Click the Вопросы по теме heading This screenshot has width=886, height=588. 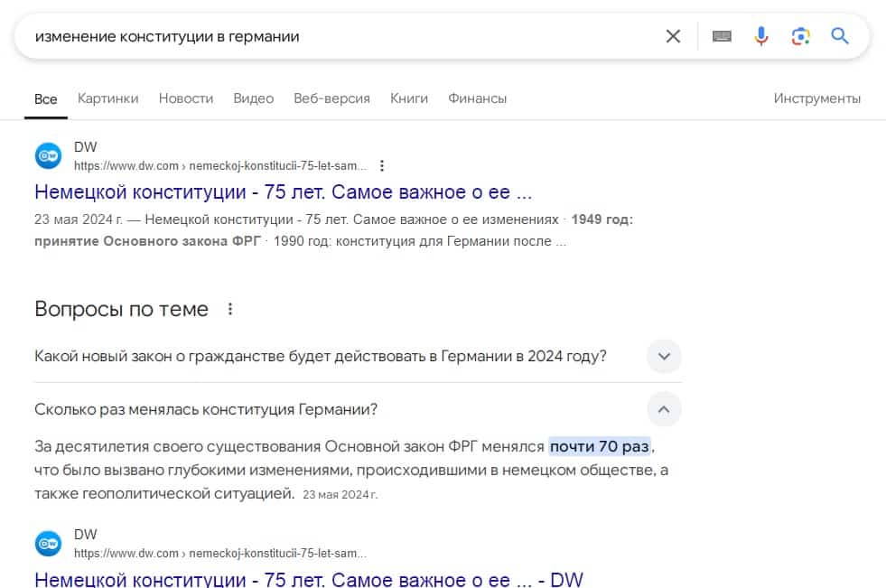point(122,309)
